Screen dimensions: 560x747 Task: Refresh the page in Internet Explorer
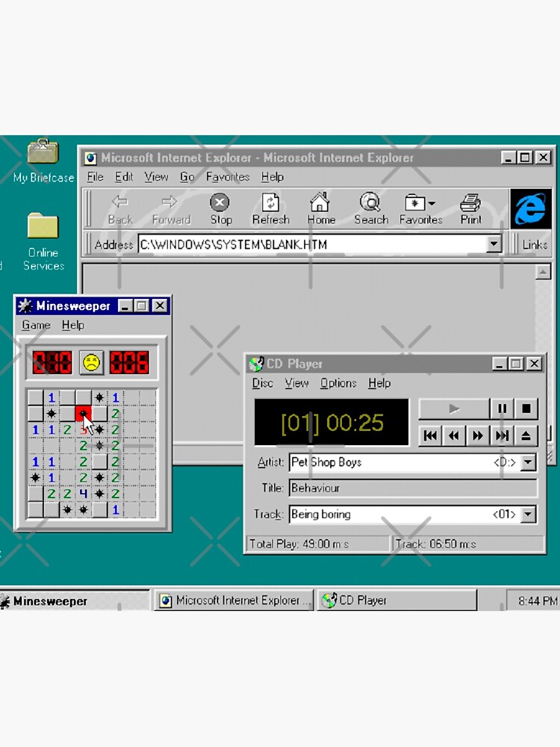(270, 208)
